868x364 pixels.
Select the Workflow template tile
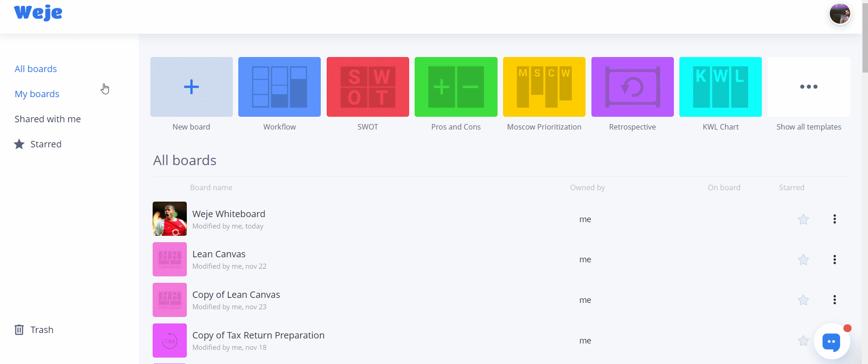[x=279, y=87]
